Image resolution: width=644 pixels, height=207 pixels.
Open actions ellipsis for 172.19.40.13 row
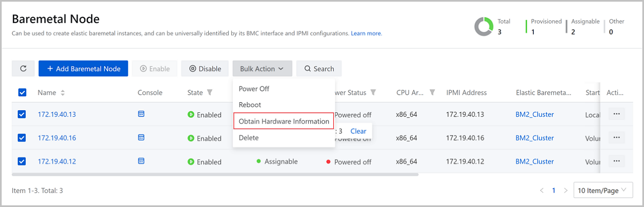tap(617, 114)
